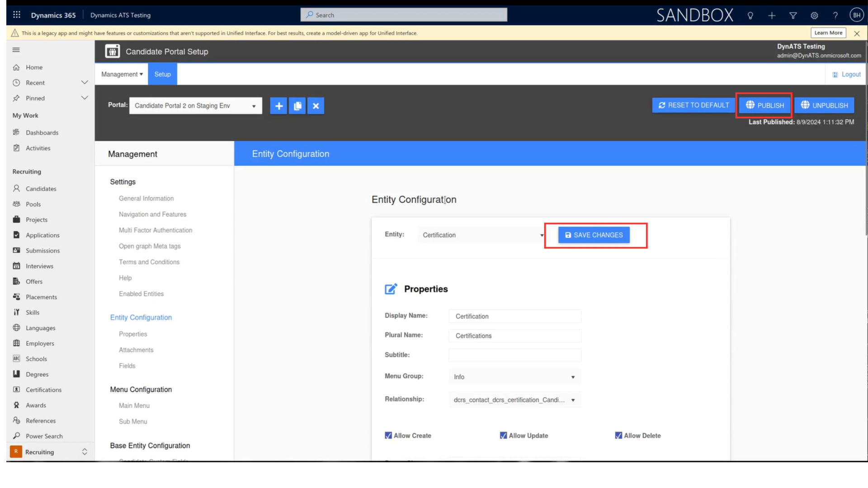Open Home in the sidebar
The width and height of the screenshot is (868, 488).
[34, 67]
